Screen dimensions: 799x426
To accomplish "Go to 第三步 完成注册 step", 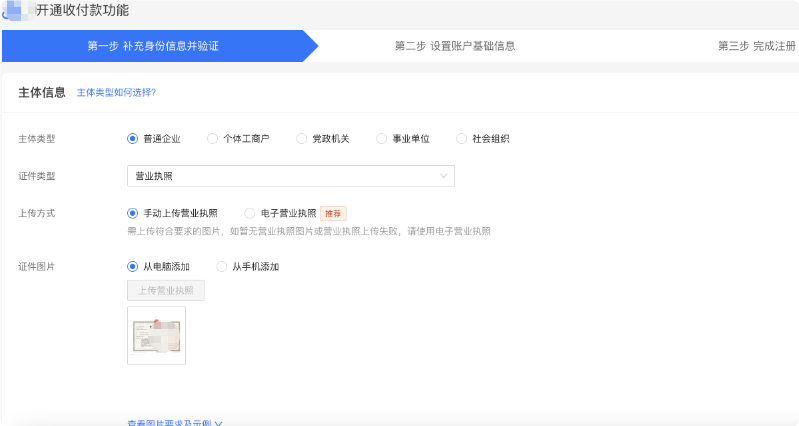I will [x=757, y=46].
